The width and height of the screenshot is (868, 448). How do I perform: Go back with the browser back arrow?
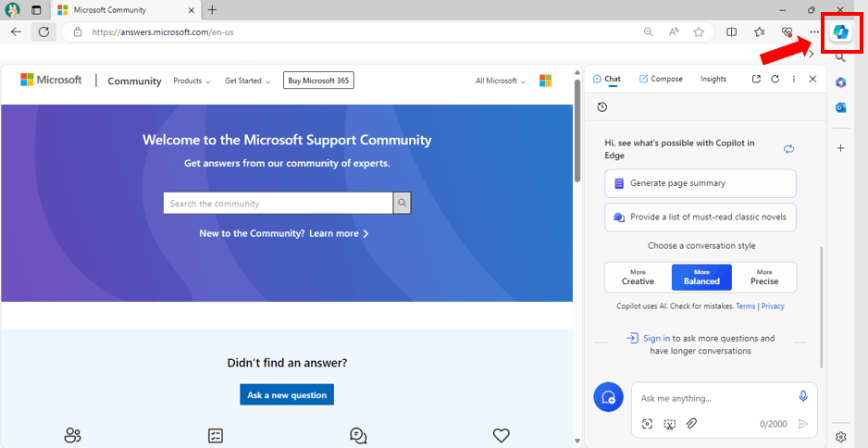pyautogui.click(x=16, y=32)
